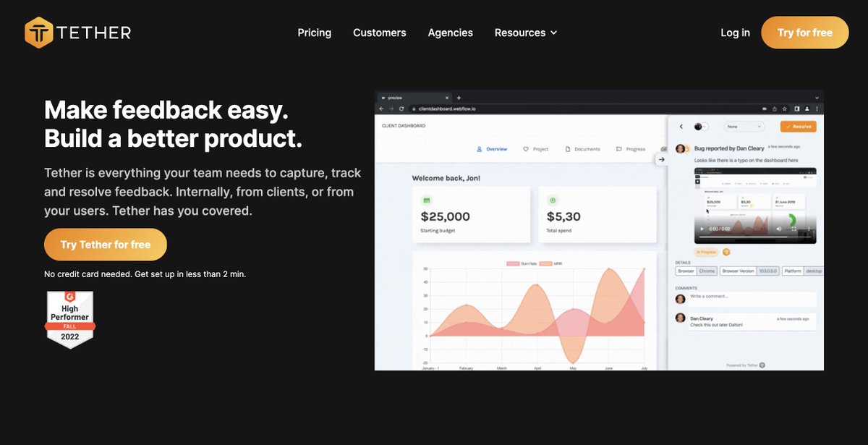868x445 pixels.
Task: Open the G2 High Performer badge
Action: [x=70, y=320]
